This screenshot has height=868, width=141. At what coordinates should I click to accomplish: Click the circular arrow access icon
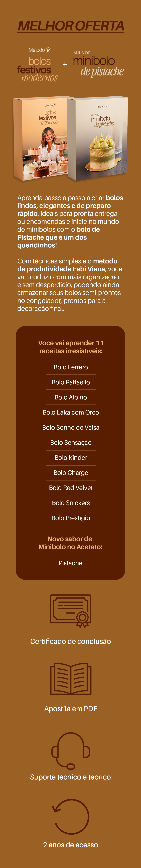pyautogui.click(x=71, y=817)
